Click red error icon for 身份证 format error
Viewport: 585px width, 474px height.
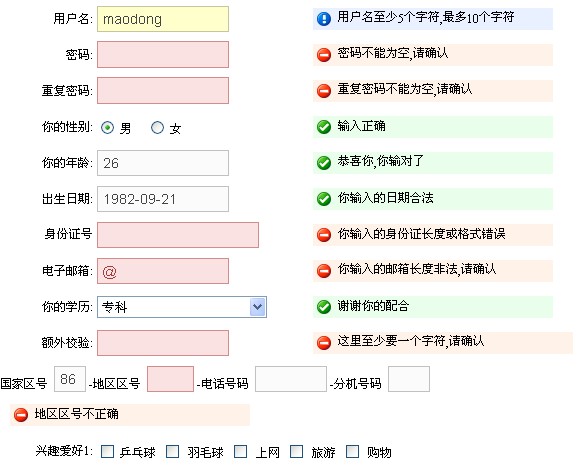[323, 235]
